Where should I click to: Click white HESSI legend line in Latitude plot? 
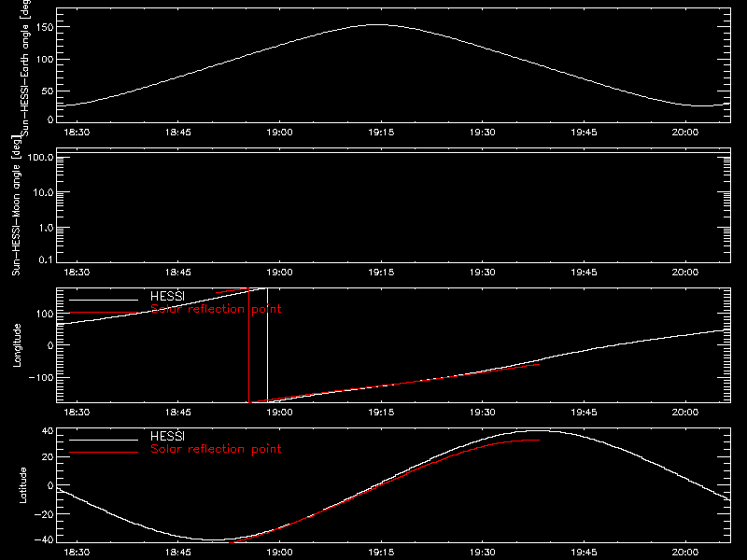point(104,440)
